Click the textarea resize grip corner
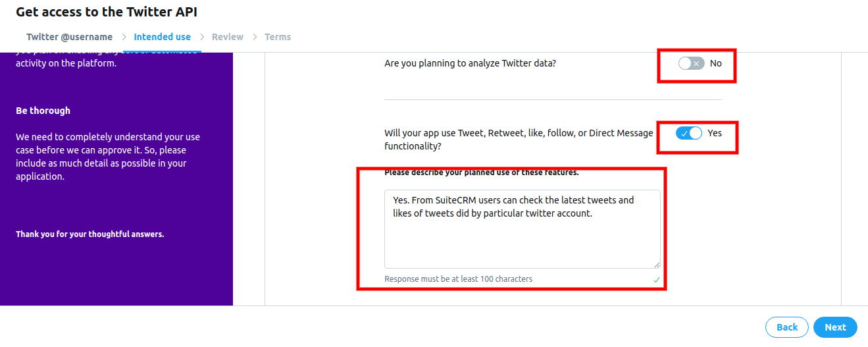Image resolution: width=868 pixels, height=347 pixels. click(x=656, y=264)
